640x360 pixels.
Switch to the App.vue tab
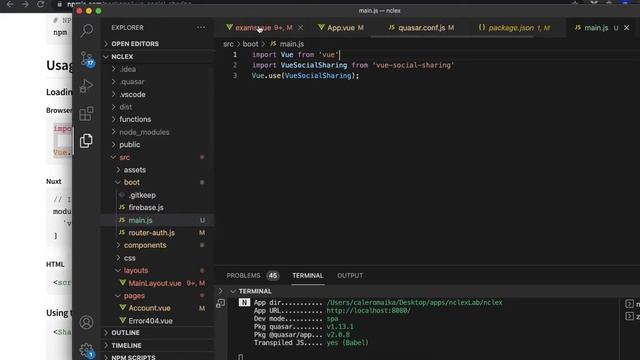pos(341,28)
